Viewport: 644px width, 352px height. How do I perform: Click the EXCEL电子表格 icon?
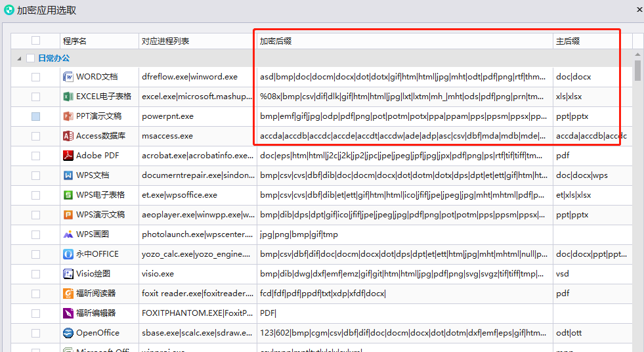pos(68,97)
